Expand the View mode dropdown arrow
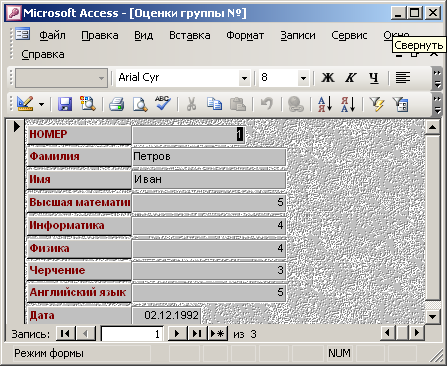This screenshot has width=447, height=366. 41,104
